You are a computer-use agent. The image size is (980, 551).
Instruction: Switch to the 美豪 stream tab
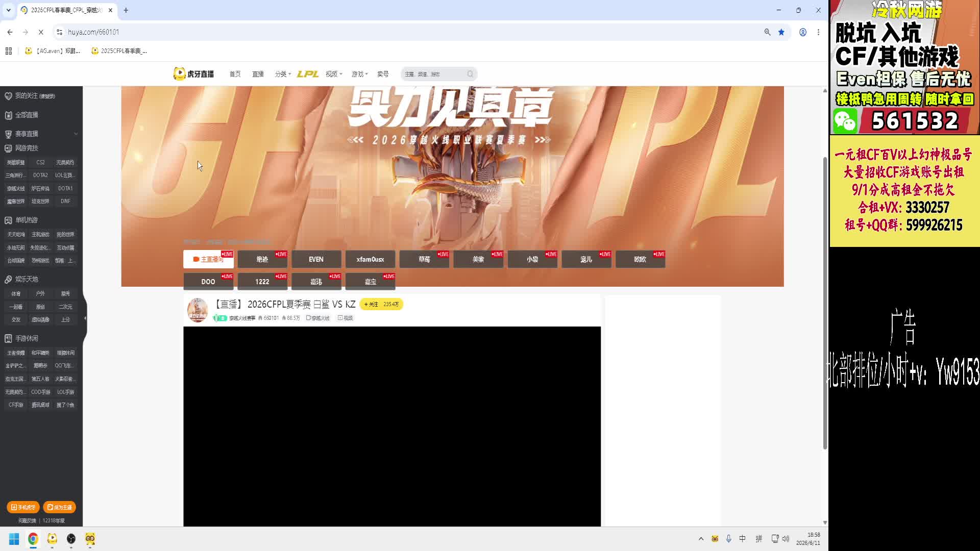coord(478,259)
